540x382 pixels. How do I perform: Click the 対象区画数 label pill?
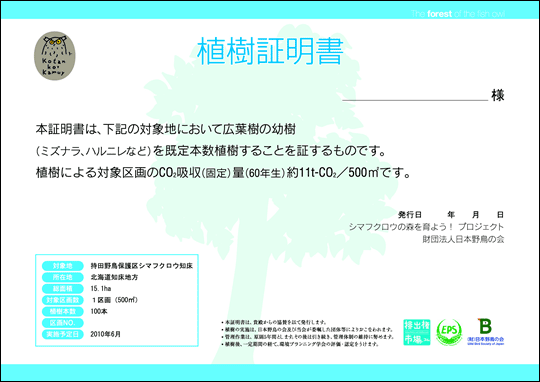point(63,300)
